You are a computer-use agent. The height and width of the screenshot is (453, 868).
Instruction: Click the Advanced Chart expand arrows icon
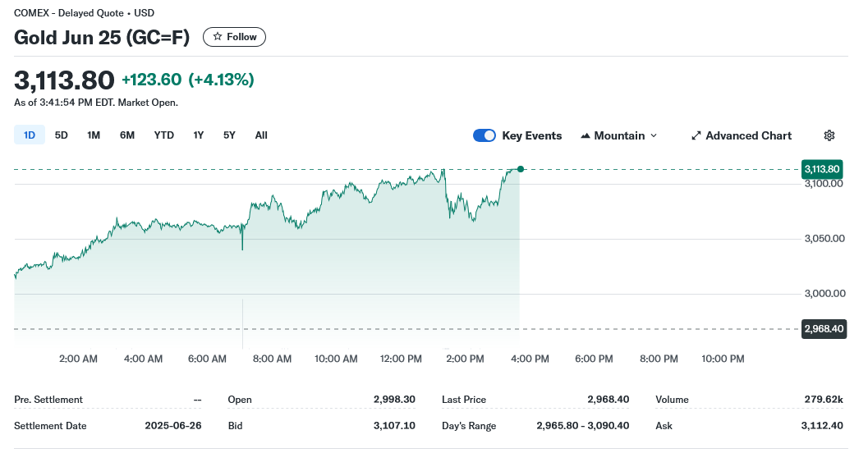[696, 135]
